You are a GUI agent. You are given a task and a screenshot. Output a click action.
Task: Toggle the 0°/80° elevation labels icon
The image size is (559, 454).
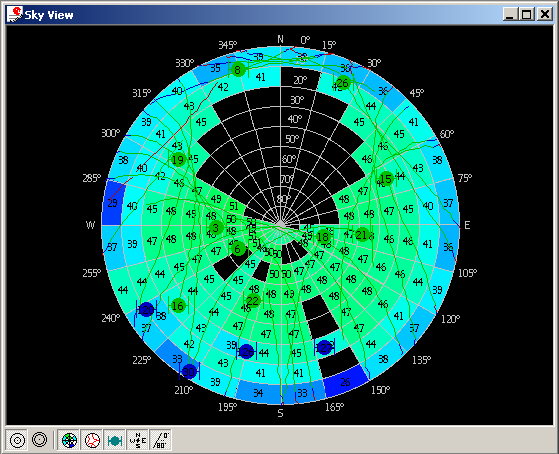point(160,440)
